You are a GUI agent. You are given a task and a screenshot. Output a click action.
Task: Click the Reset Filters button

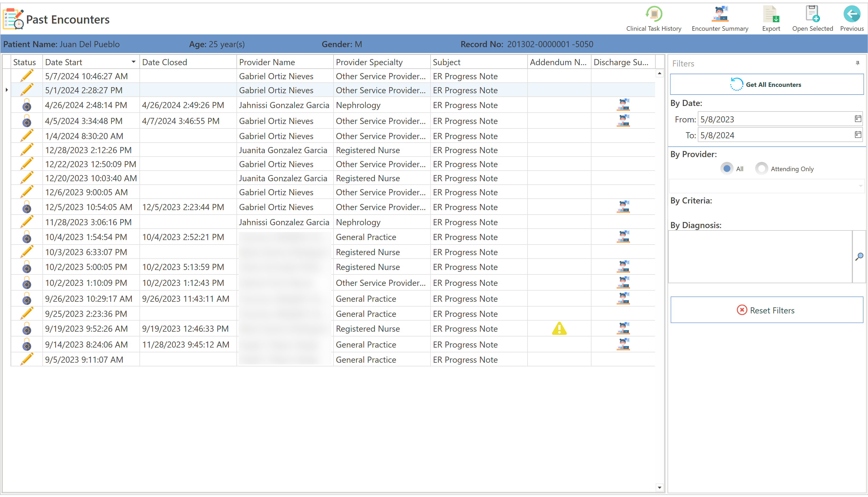(x=766, y=310)
